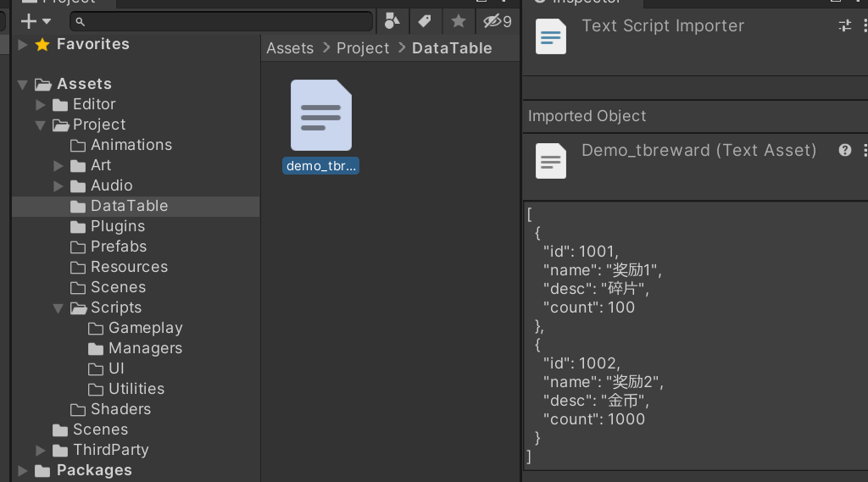The image size is (868, 482).
Task: Open the plus create asset dropdown
Action: coord(36,21)
